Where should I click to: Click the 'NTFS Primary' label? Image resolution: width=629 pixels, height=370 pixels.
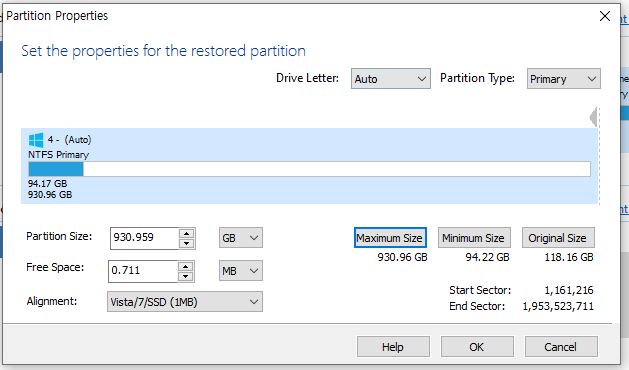point(58,155)
